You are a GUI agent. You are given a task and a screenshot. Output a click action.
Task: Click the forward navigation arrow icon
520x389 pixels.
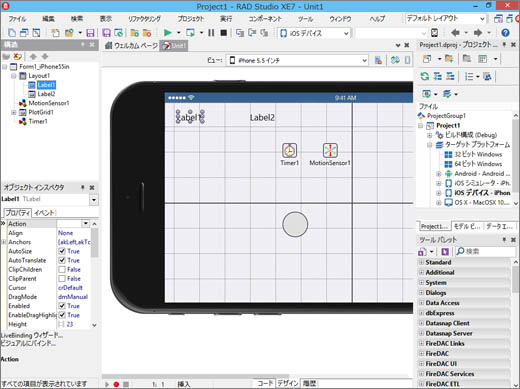click(478, 33)
